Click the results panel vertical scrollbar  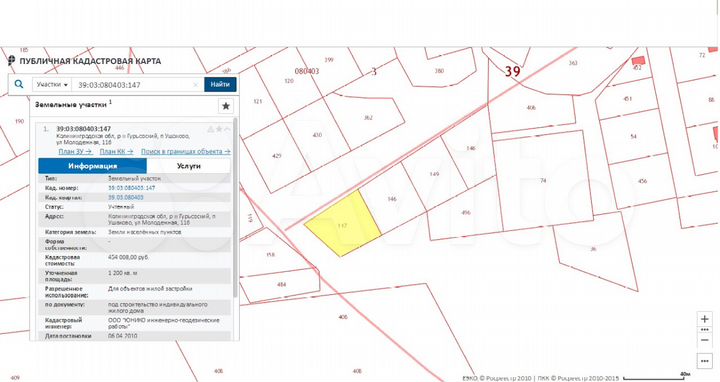[x=236, y=207]
